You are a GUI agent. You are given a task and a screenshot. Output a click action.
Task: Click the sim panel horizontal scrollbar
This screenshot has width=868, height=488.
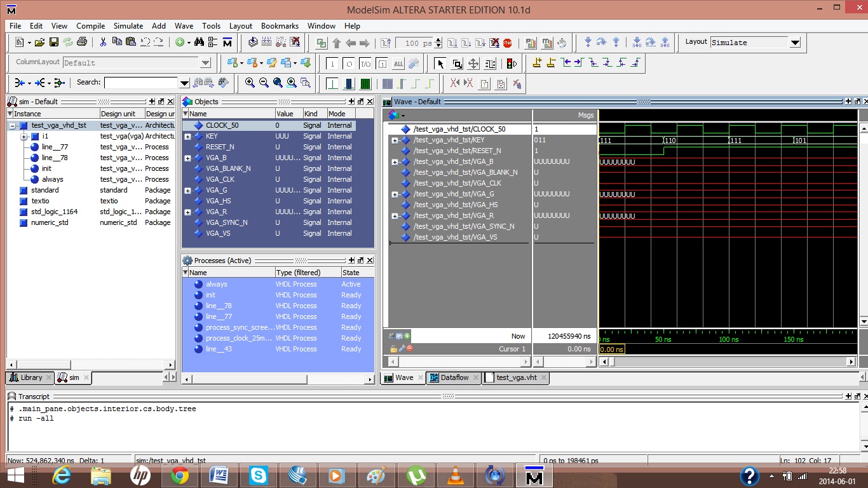click(x=90, y=365)
